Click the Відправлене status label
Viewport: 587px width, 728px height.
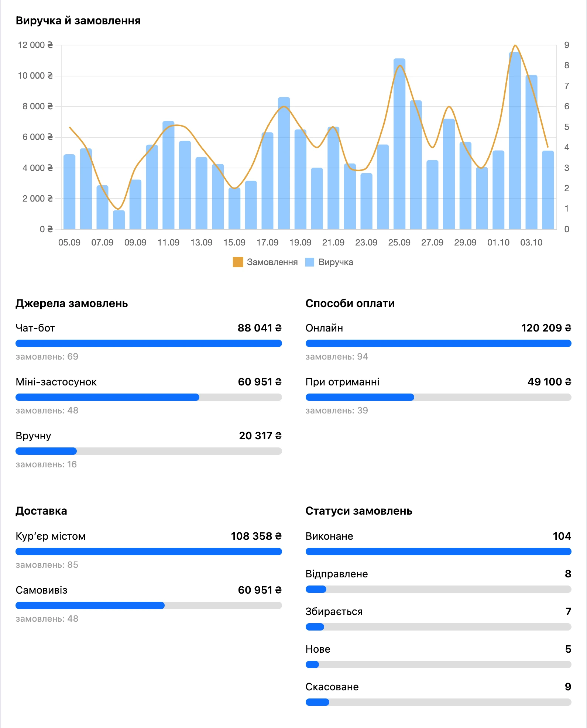(337, 574)
